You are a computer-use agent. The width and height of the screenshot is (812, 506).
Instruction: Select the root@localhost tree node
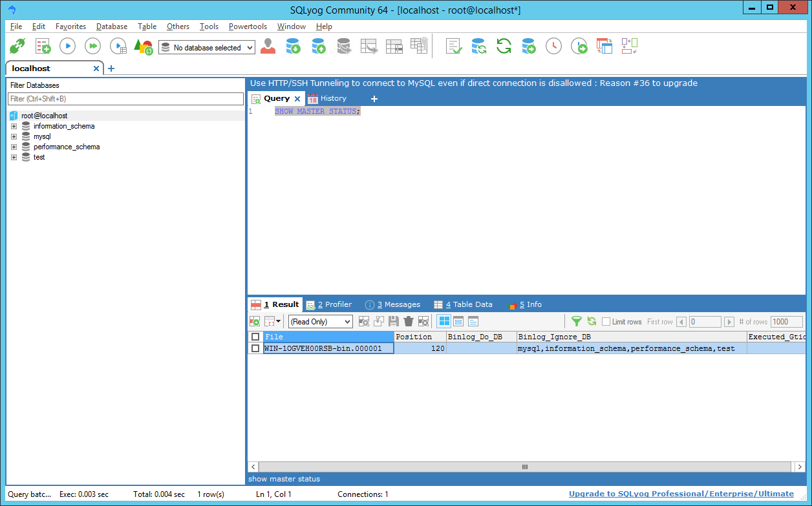click(44, 116)
